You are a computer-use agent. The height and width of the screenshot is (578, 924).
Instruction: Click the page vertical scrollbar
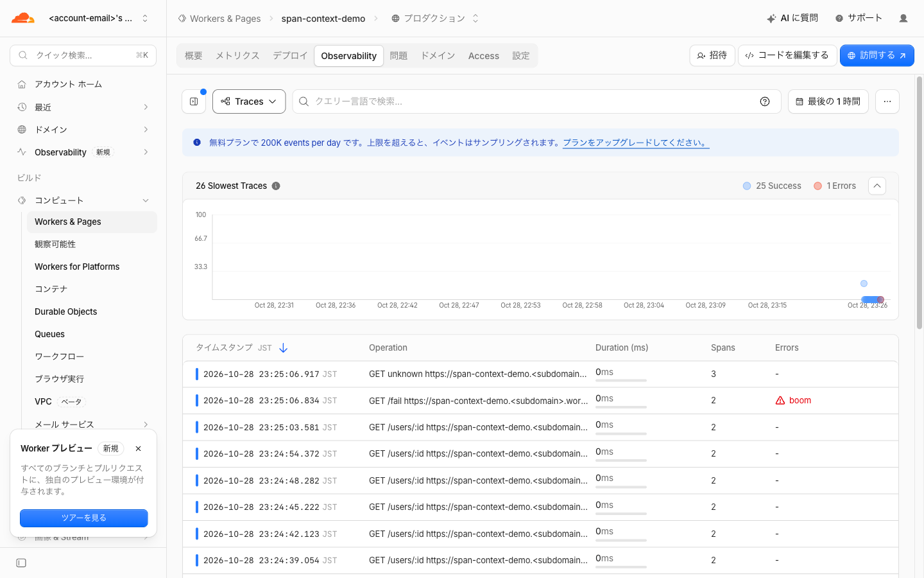[920, 203]
